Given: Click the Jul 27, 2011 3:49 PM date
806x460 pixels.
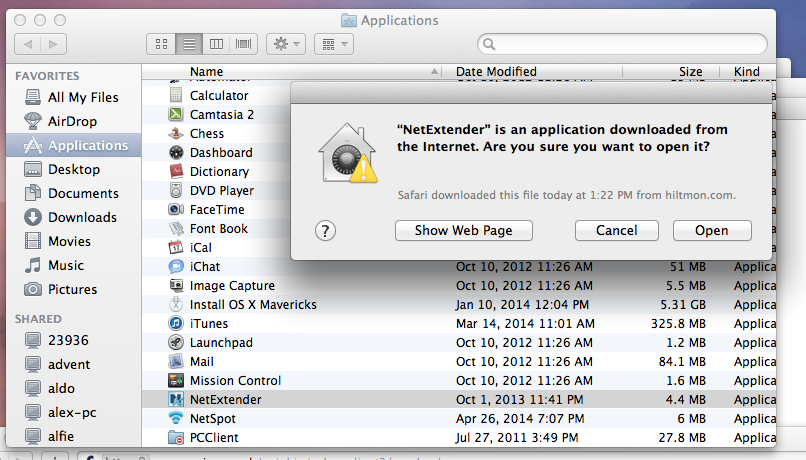Looking at the screenshot, I should (517, 438).
